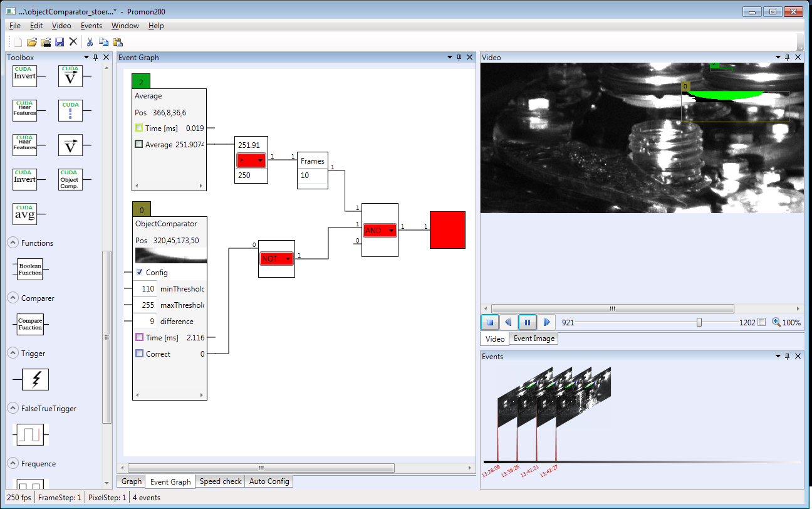Screen dimensions: 812x509
Task: Pick the Compare Function toolbox item
Action: [30, 324]
